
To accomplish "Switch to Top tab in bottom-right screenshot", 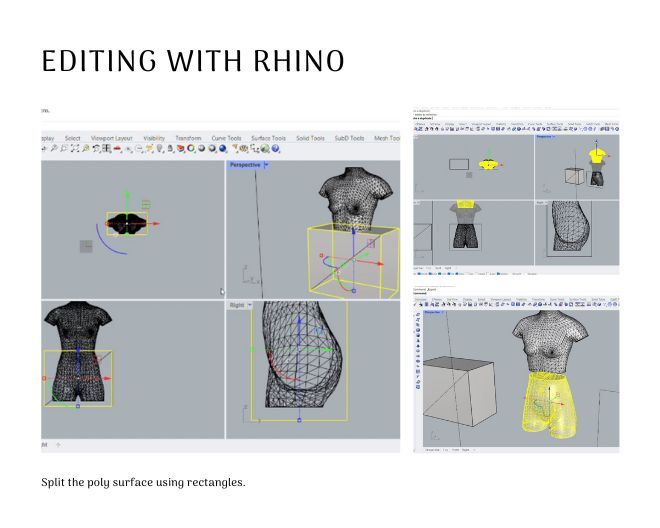I will (445, 450).
